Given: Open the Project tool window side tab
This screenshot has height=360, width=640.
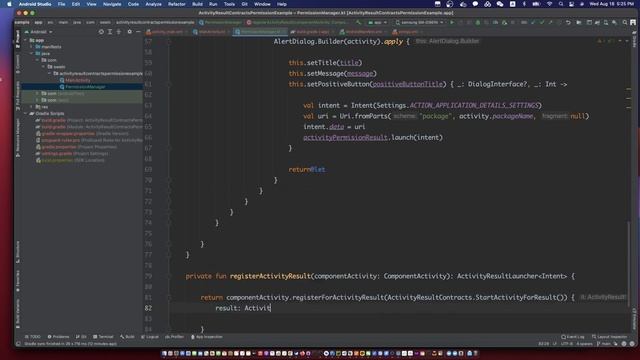Looking at the screenshot, I should point(18,39).
